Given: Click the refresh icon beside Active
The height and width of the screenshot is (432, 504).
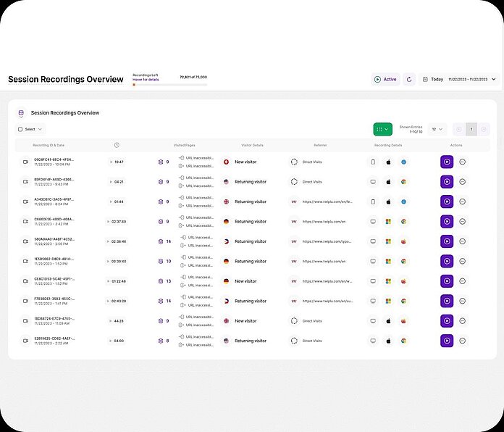Looking at the screenshot, I should point(409,79).
